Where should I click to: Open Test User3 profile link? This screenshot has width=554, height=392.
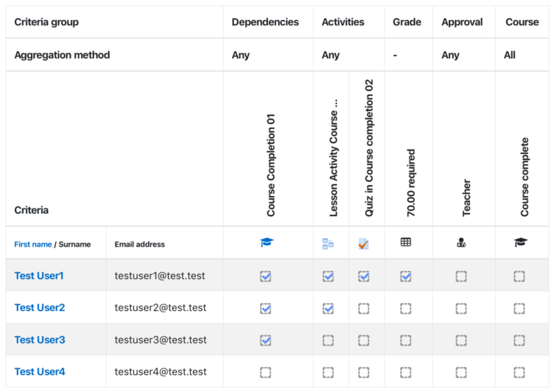click(39, 339)
